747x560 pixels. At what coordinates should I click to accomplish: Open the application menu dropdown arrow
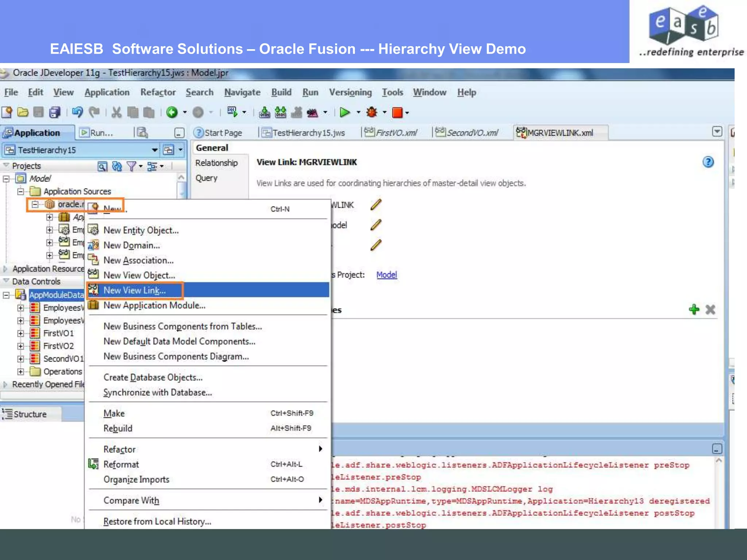181,150
